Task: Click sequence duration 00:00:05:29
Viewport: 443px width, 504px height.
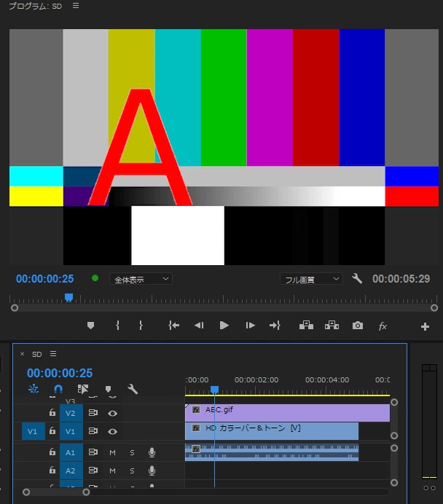Action: click(401, 279)
